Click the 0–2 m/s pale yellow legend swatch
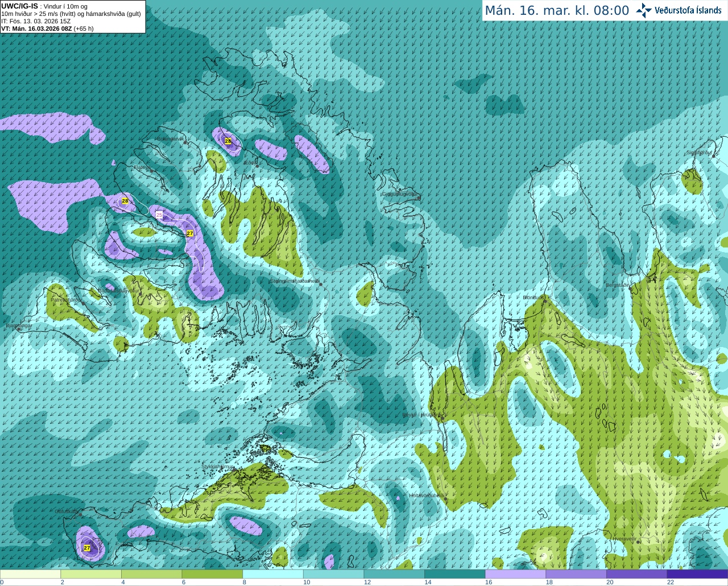The width and height of the screenshot is (728, 586). pos(30,574)
